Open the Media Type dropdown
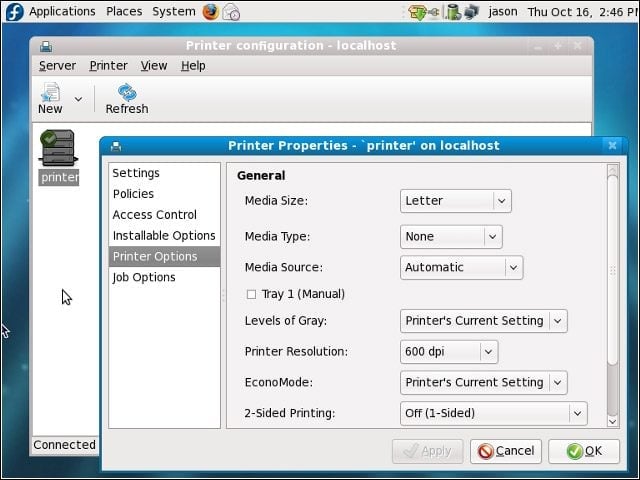The width and height of the screenshot is (640, 480). point(451,237)
